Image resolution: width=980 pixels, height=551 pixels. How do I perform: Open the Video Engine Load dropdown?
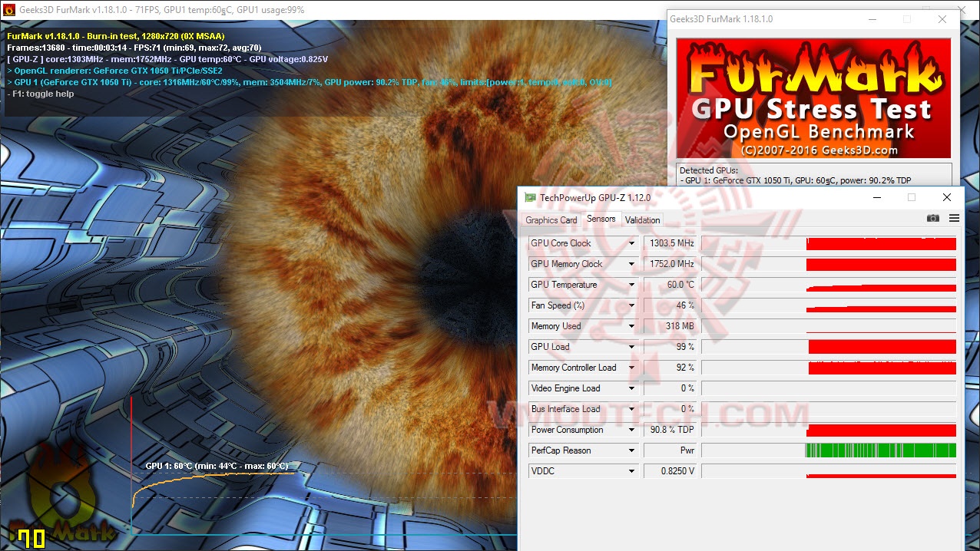[631, 388]
